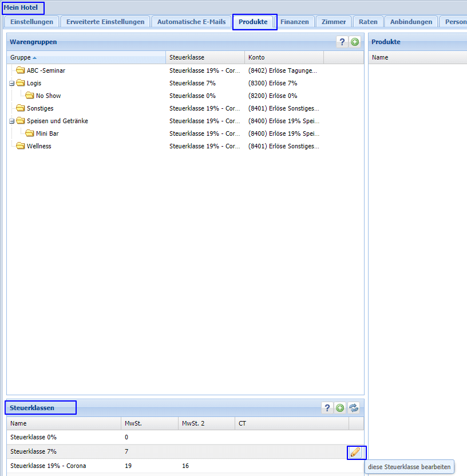This screenshot has width=467, height=476.
Task: Edit Steuerklasse 7% via pencil icon
Action: 355,452
